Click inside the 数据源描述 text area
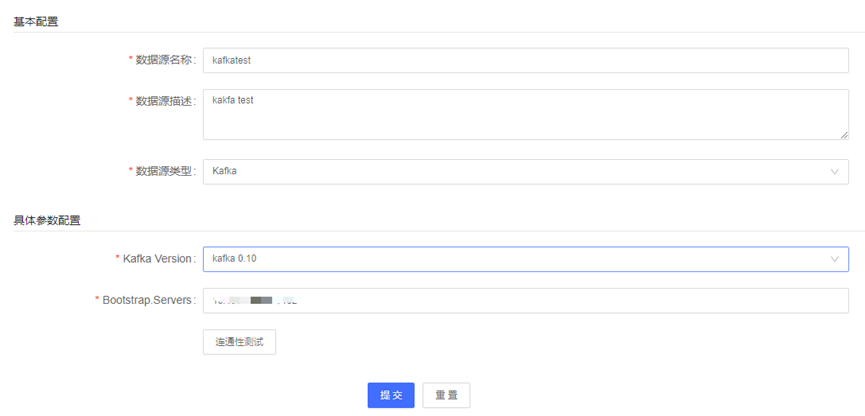Viewport: 865px width, 416px height. pos(525,114)
